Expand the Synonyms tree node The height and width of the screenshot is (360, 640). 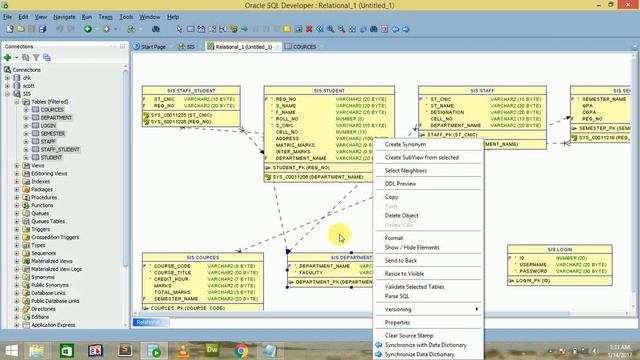[x=17, y=277]
